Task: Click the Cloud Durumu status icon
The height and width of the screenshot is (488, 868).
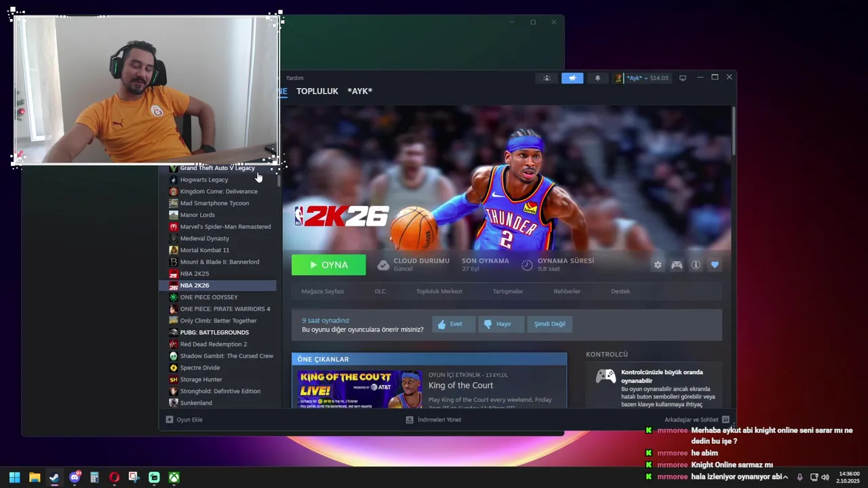Action: (x=383, y=265)
